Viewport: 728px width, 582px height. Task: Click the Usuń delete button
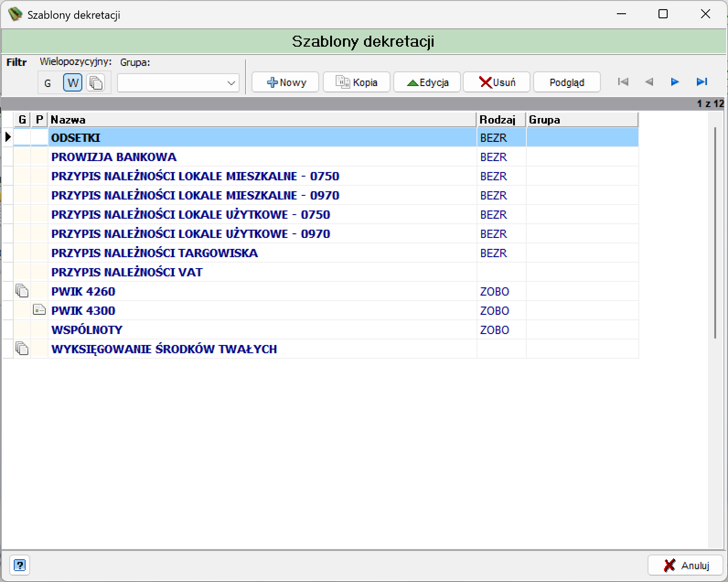[x=497, y=82]
